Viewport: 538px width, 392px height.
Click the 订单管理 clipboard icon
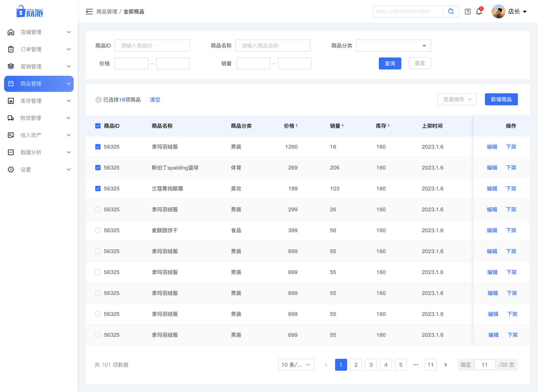pos(11,49)
